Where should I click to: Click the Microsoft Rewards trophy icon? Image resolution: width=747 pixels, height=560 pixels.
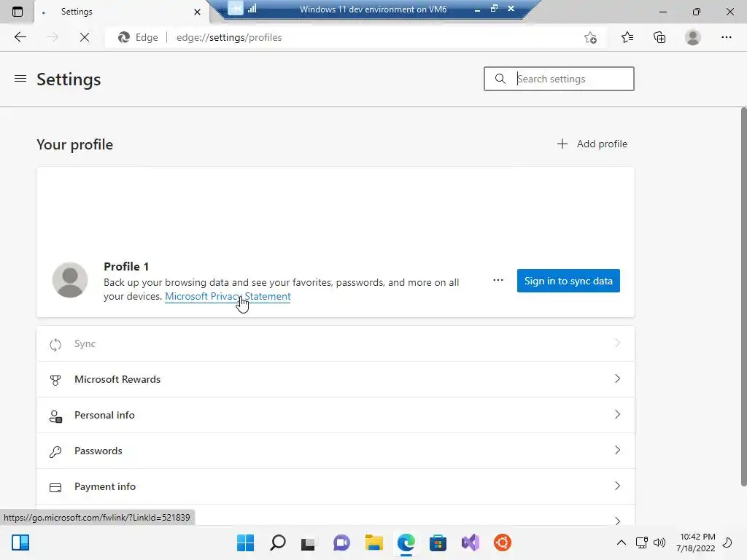click(x=55, y=380)
